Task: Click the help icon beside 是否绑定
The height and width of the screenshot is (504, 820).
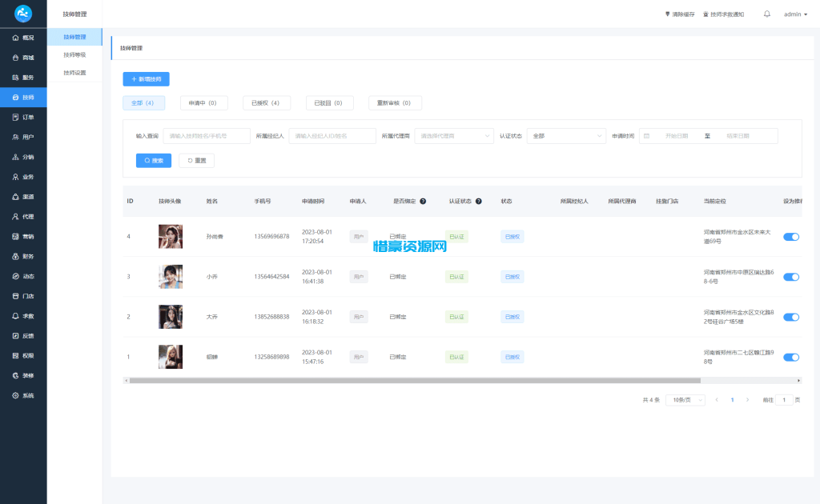Action: pos(423,201)
